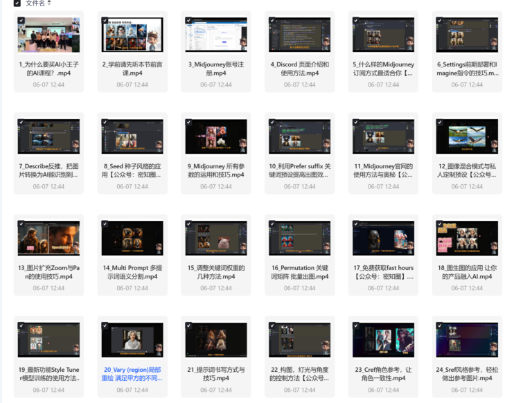
Task: Uncheck the file 1_为什么要买AI小王子的AI课程 checkbox
Action: tap(21, 20)
